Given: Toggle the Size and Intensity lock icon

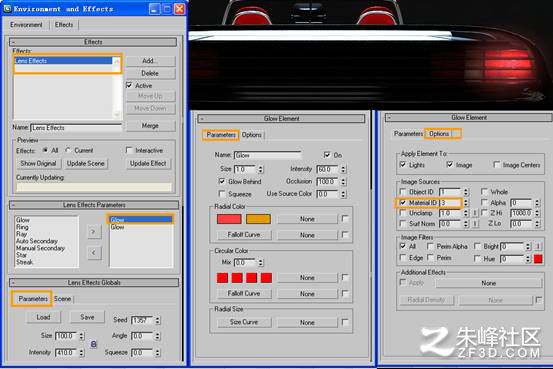Looking at the screenshot, I should tap(93, 344).
